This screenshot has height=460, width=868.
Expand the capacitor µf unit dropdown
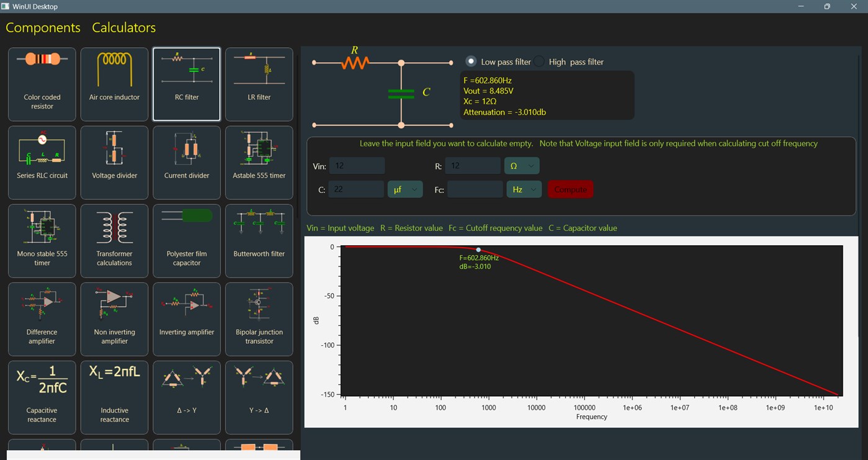click(x=405, y=189)
